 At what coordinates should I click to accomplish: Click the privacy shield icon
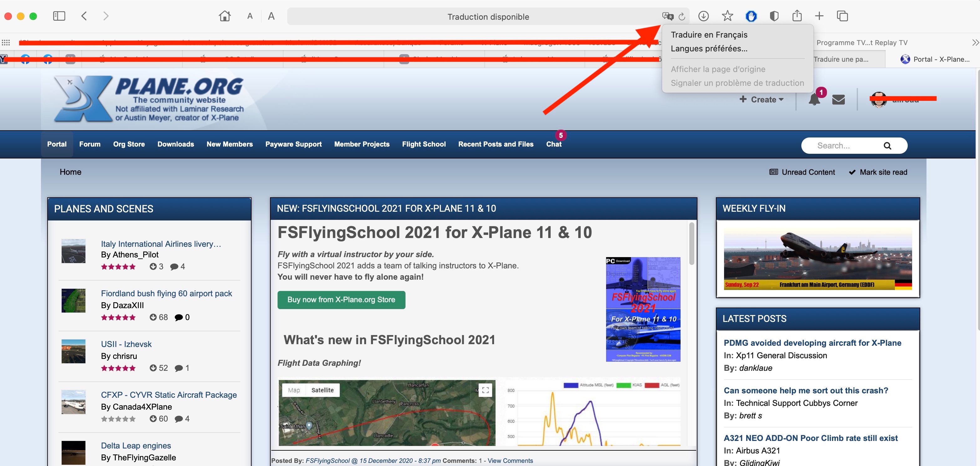tap(774, 16)
